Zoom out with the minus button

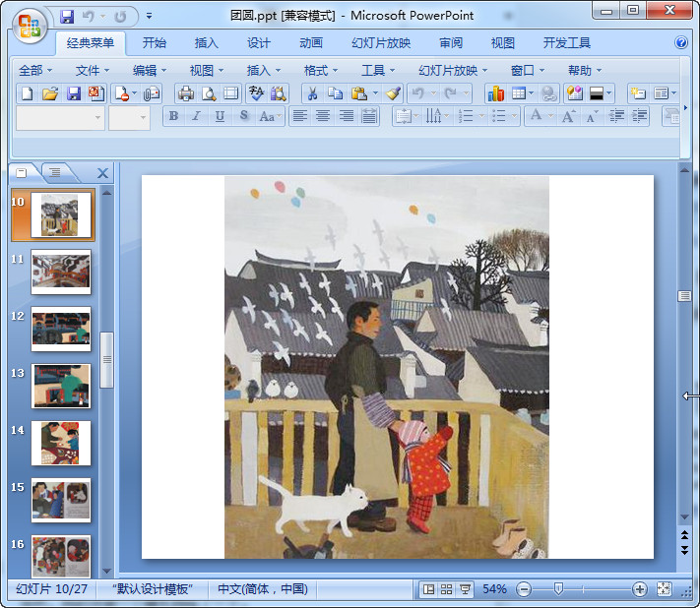click(523, 589)
